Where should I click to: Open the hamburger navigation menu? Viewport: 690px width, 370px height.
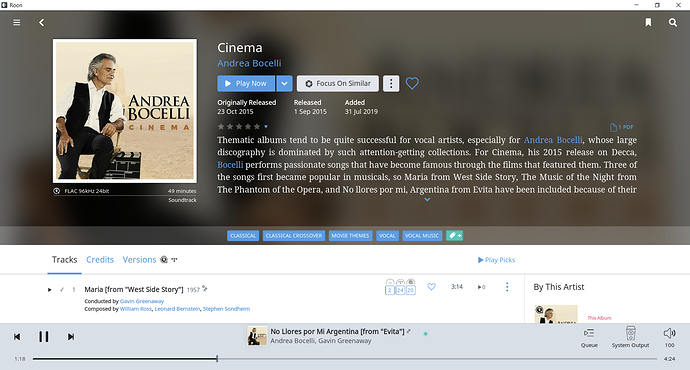click(x=17, y=22)
